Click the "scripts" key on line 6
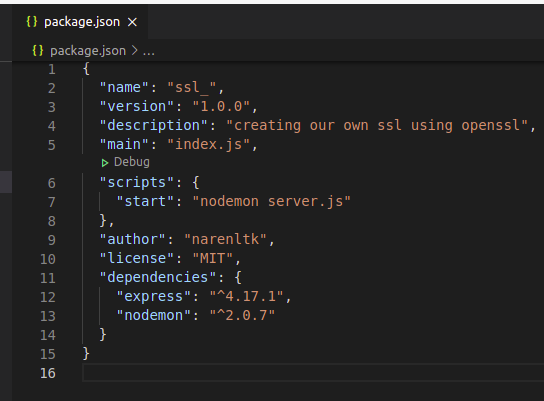 coord(136,182)
